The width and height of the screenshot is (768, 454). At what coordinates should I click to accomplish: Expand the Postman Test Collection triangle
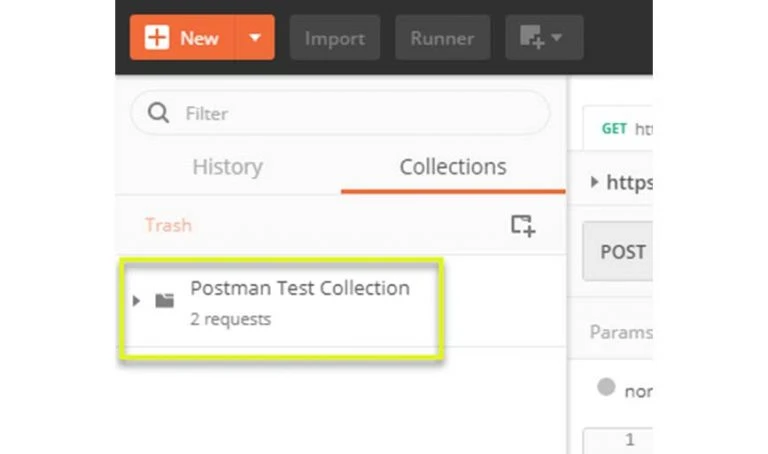(137, 300)
